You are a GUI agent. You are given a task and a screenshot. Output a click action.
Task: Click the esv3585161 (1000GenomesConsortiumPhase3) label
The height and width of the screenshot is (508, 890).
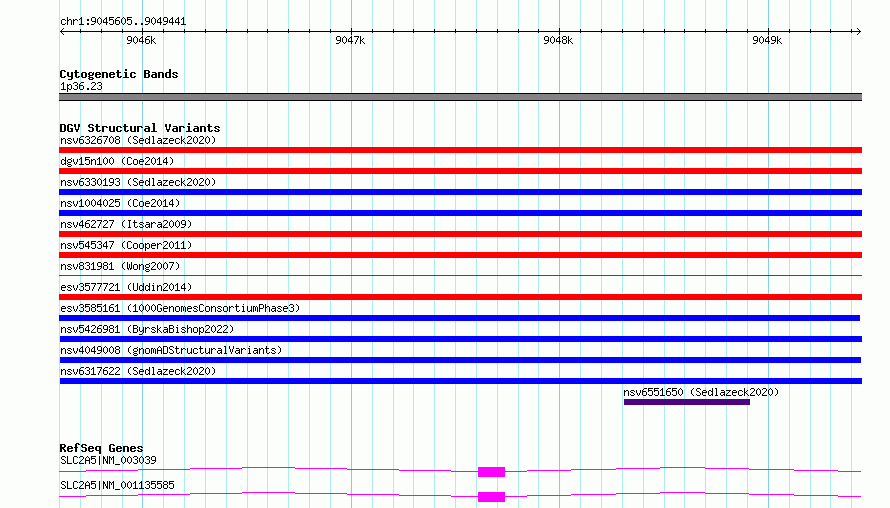pyautogui.click(x=180, y=308)
